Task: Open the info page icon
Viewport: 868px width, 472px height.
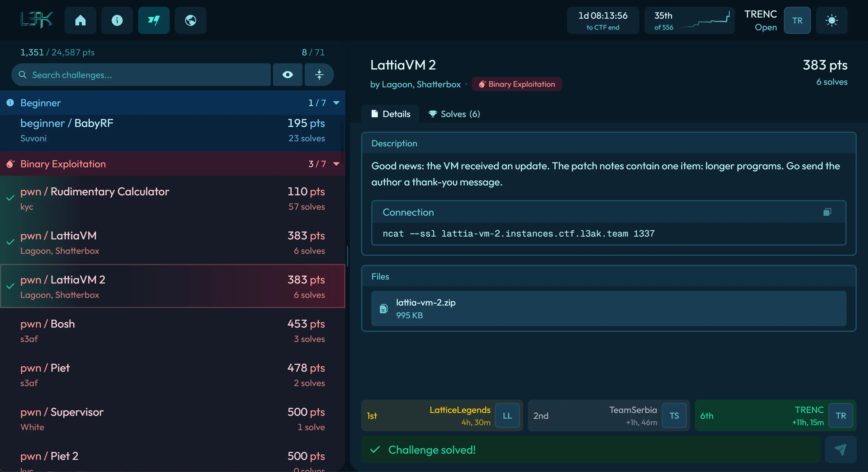Action: 117,20
